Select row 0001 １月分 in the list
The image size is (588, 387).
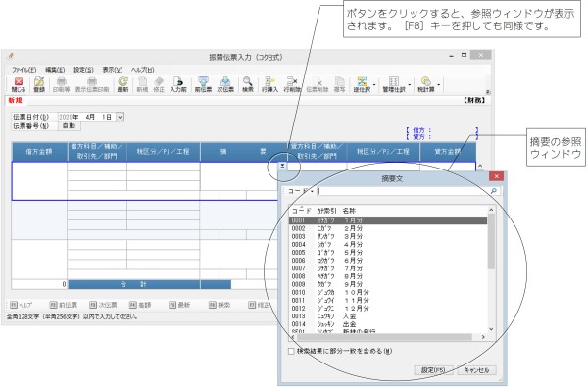(388, 220)
